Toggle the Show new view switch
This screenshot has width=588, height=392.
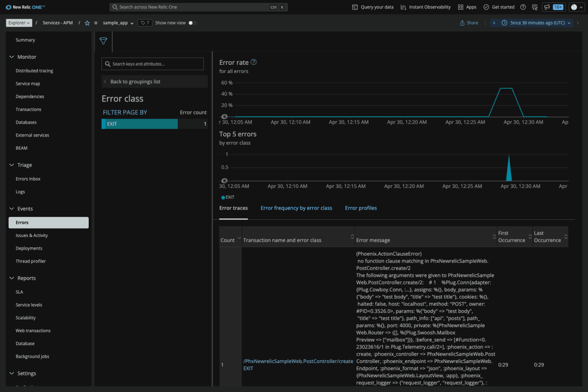tap(193, 23)
